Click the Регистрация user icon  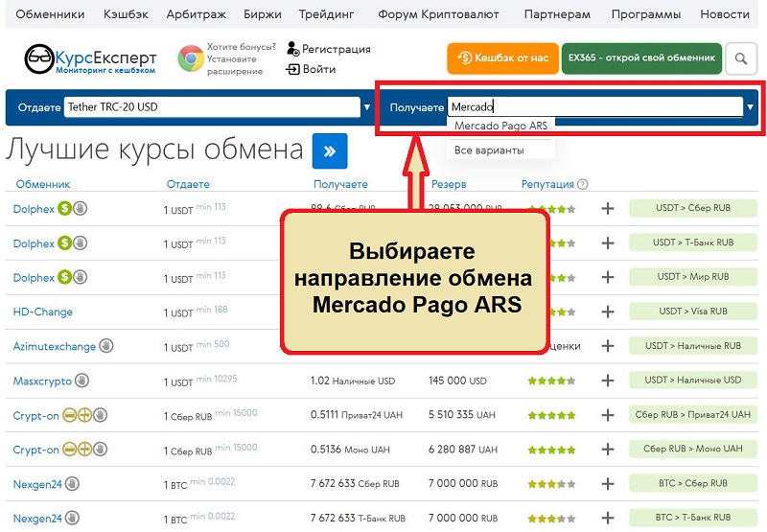coord(293,49)
